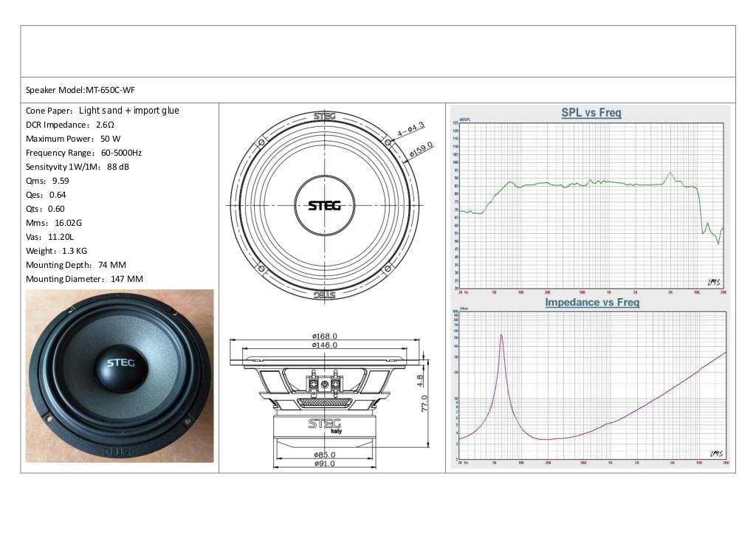Screen dimensions: 756x535
Task: Click the speaker photo below the specifications
Action: [120, 376]
